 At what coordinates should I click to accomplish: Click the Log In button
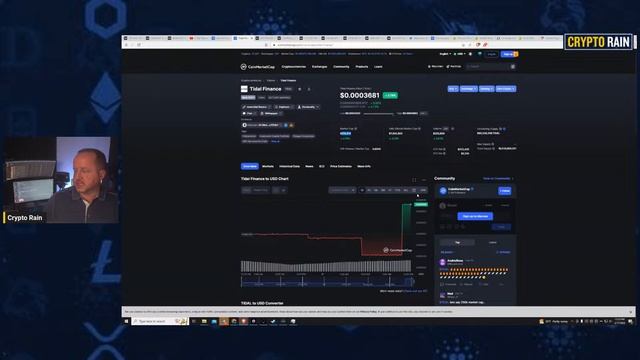492,54
